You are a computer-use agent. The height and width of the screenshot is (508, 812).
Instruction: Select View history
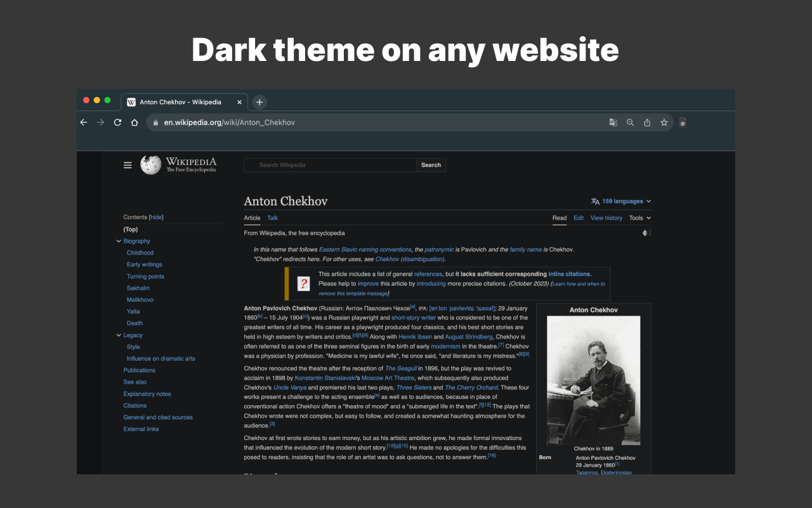tap(606, 218)
